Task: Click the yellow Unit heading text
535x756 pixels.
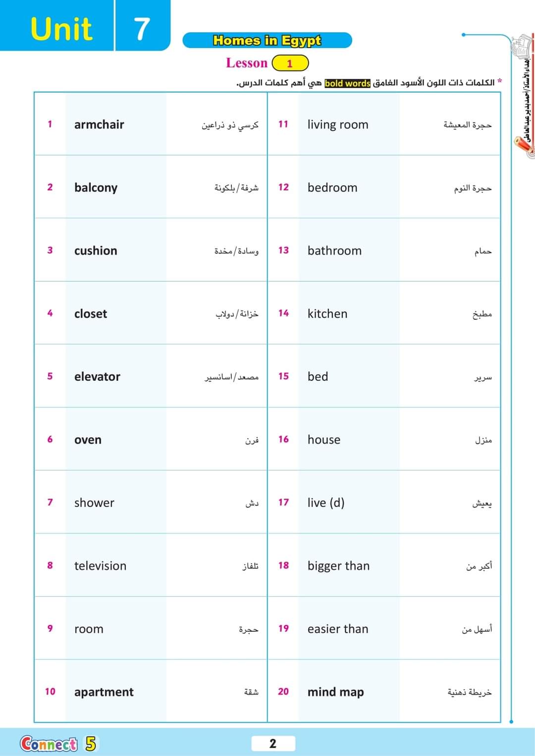Action: (x=61, y=28)
